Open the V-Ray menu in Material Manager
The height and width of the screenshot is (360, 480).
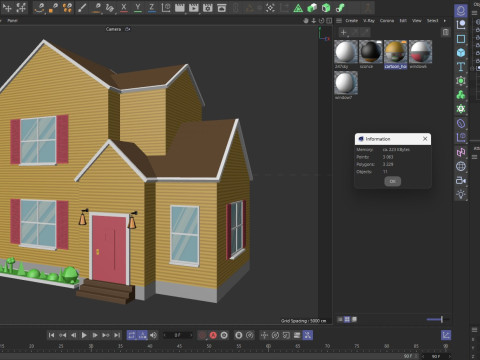(369, 21)
